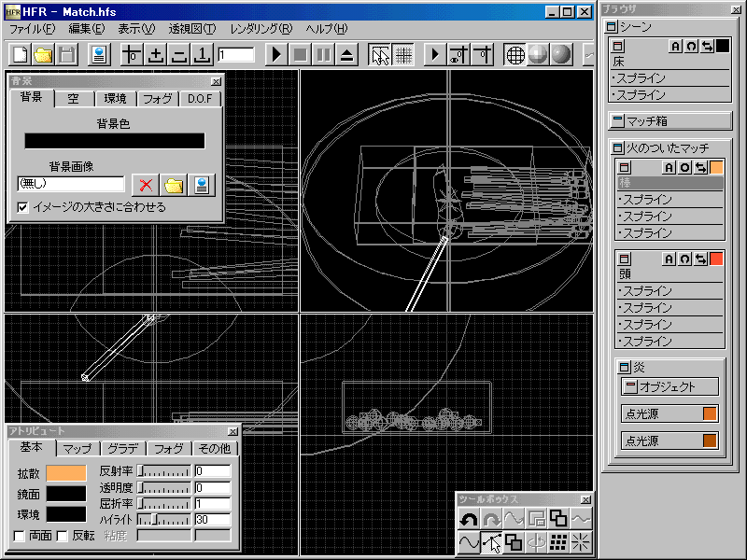Start playback with the arrow beside the frame field
Screen dimensions: 747x560
tap(276, 55)
